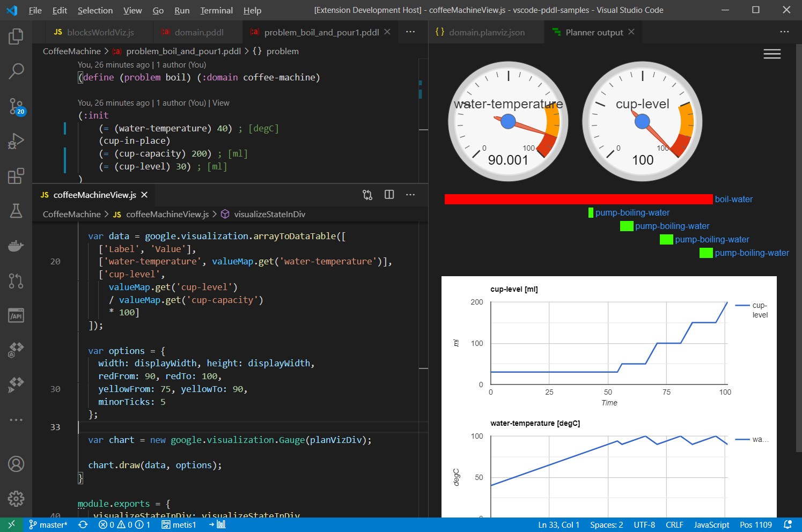Open the Manage gear menu
The height and width of the screenshot is (532, 802).
(x=16, y=499)
